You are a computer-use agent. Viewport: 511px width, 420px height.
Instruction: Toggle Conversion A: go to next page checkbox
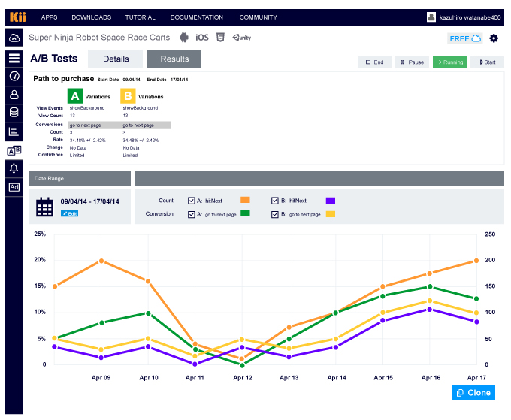point(191,214)
